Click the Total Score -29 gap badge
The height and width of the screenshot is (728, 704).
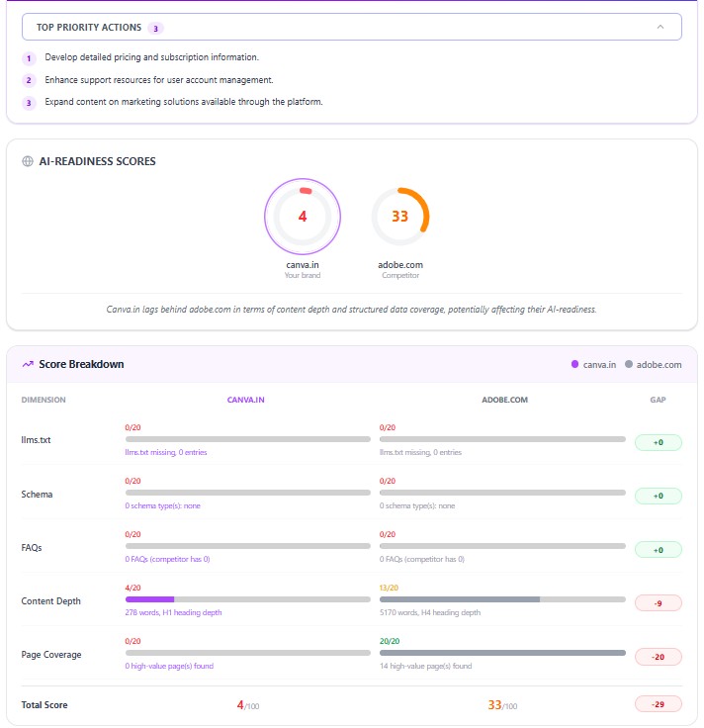click(x=659, y=704)
